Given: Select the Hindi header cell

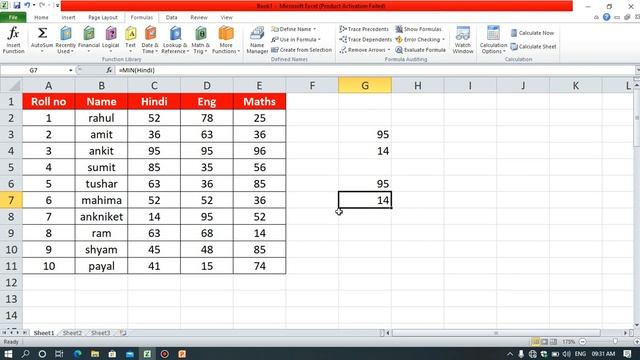Looking at the screenshot, I should (x=154, y=102).
